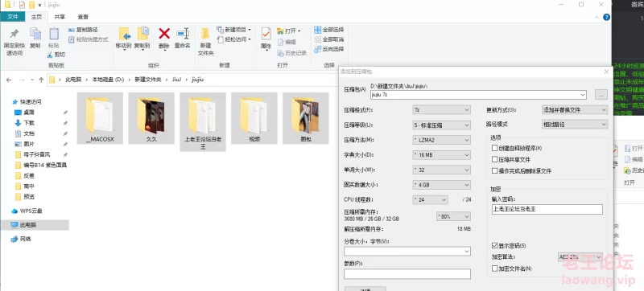Screen dimensions: 644x291
Task: Open Properties (属性) checkmark icon
Action: pyautogui.click(x=266, y=34)
